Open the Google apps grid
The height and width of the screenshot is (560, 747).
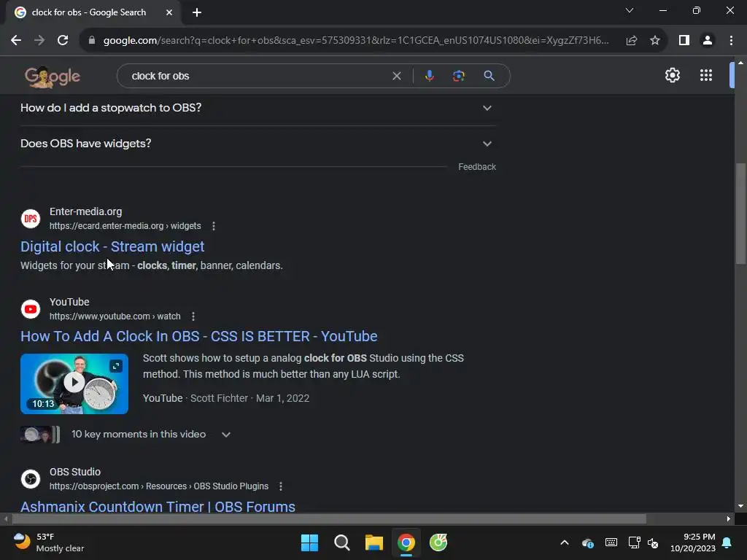click(706, 75)
